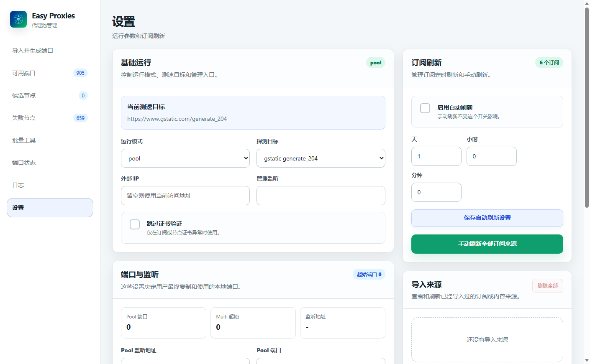This screenshot has width=590, height=364.
Task: Toggle the 跳过证书验证 checkbox
Action: 135,224
